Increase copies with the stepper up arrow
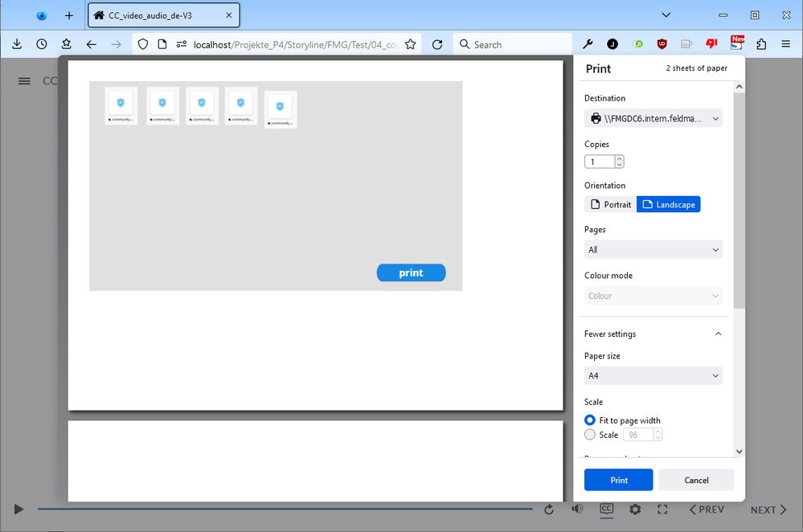 pyautogui.click(x=619, y=159)
